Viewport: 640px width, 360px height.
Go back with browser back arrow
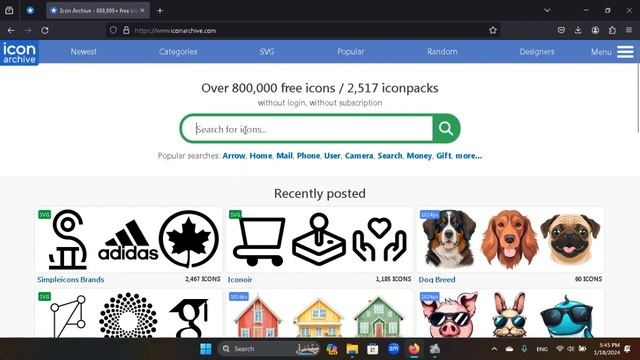(11, 30)
